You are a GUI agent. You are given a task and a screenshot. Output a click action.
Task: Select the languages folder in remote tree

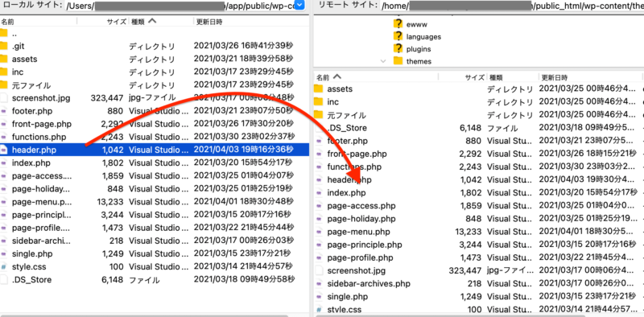click(423, 36)
